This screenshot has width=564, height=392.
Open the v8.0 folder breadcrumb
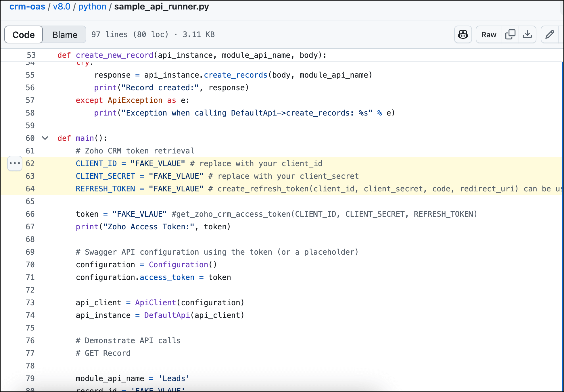62,6
